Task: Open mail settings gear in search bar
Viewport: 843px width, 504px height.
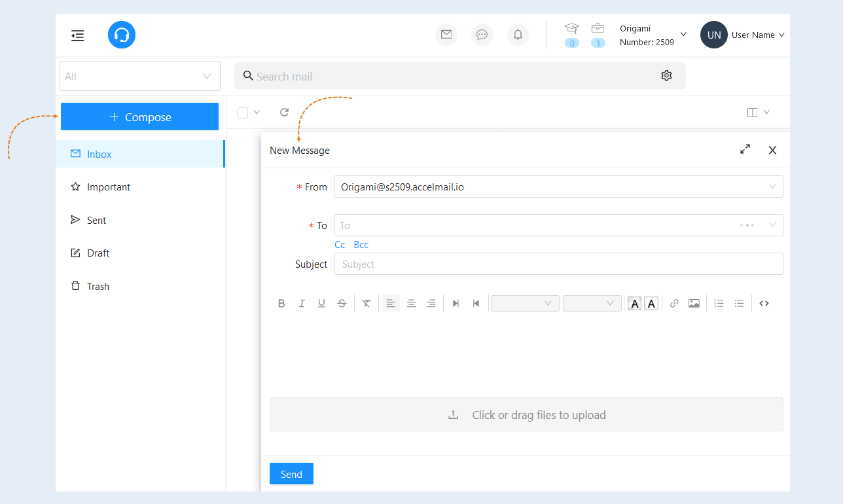Action: 666,76
